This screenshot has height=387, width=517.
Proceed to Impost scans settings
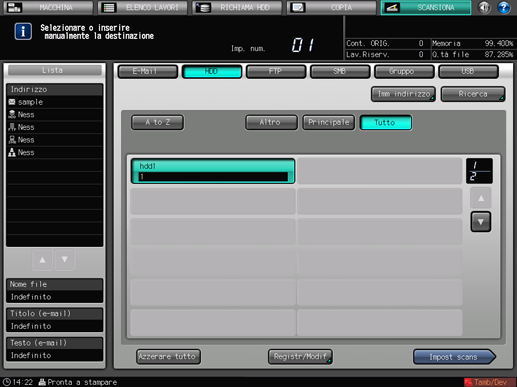tap(454, 357)
